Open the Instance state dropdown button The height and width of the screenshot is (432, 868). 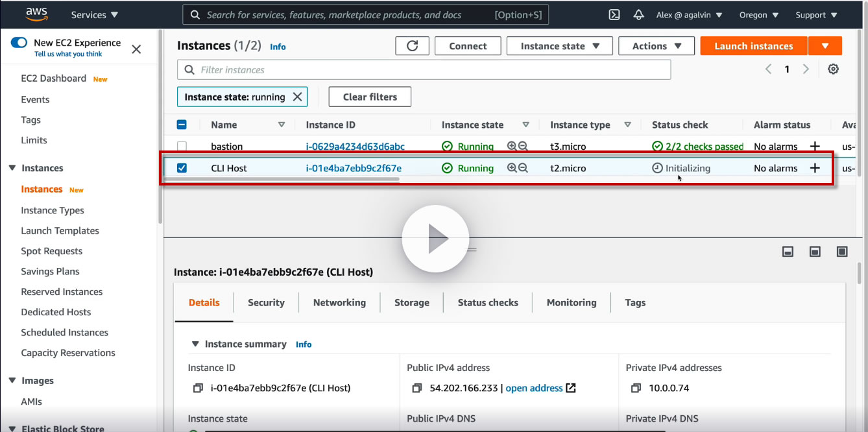[x=560, y=46]
